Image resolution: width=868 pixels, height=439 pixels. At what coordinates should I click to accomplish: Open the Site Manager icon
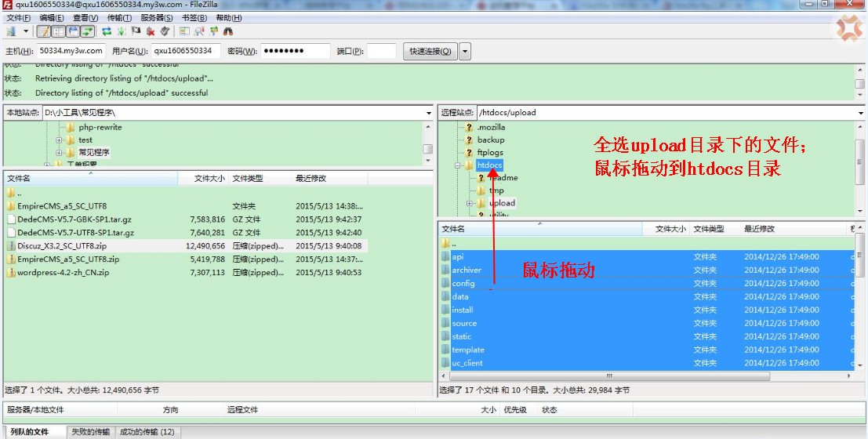11,31
